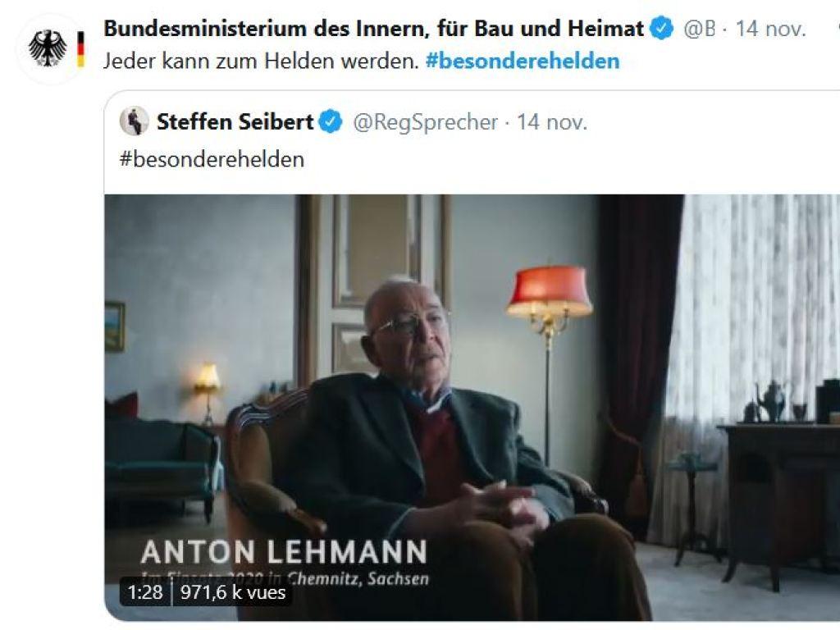Screen dimensions: 840x630
Task: Open Steffen Seibert's small profile avatar
Action: pyautogui.click(x=134, y=121)
